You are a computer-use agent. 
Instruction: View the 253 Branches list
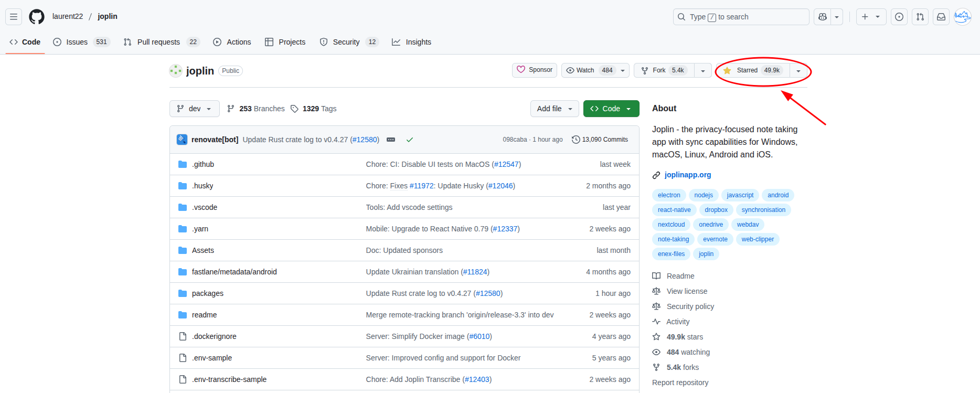[x=256, y=109]
